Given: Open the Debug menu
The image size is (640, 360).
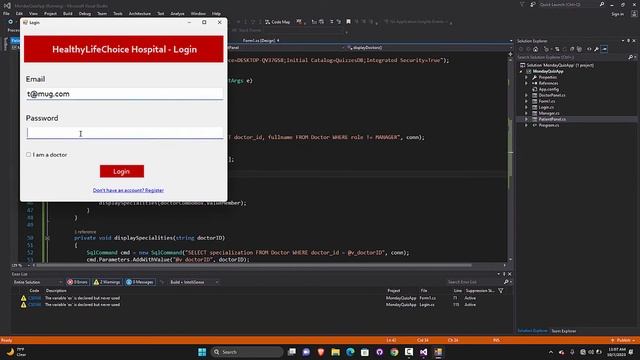Looking at the screenshot, I should pyautogui.click(x=85, y=13).
